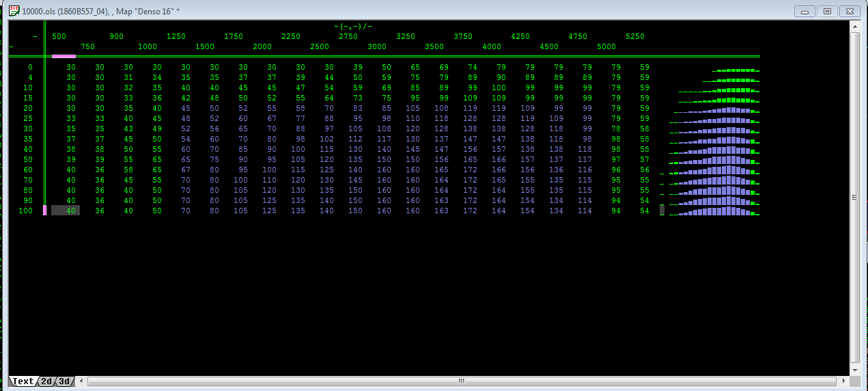Select the highlighted cell 40 in row 100
868x391 pixels.
pos(66,211)
